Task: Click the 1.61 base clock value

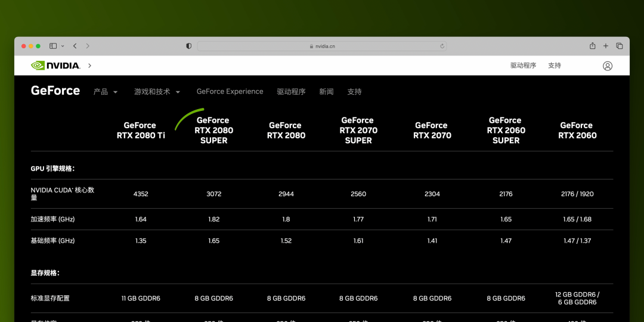Action: coord(358,241)
